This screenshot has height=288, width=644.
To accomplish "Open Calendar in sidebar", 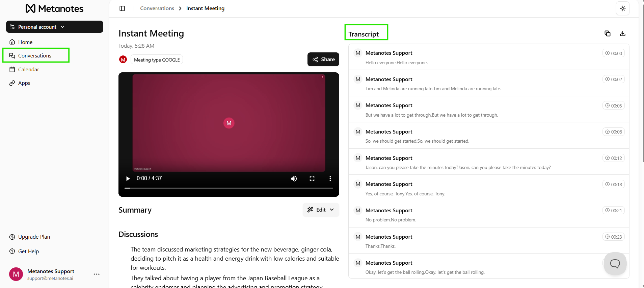I will [28, 69].
